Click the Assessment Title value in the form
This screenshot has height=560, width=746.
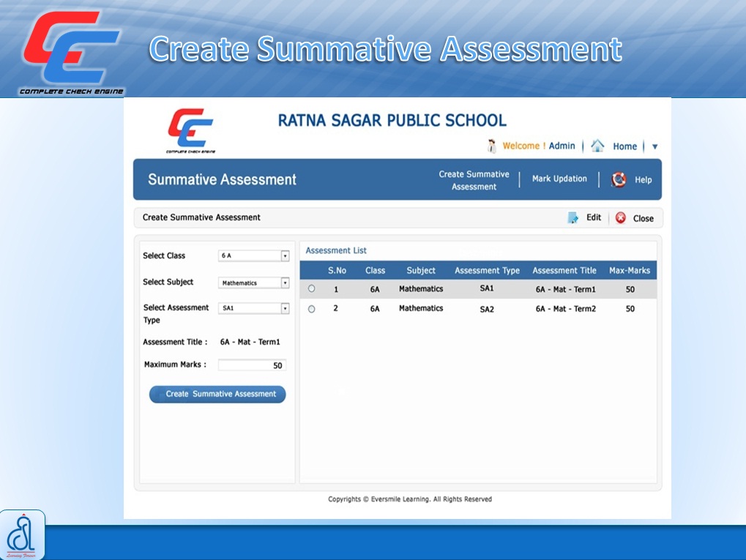pos(250,342)
